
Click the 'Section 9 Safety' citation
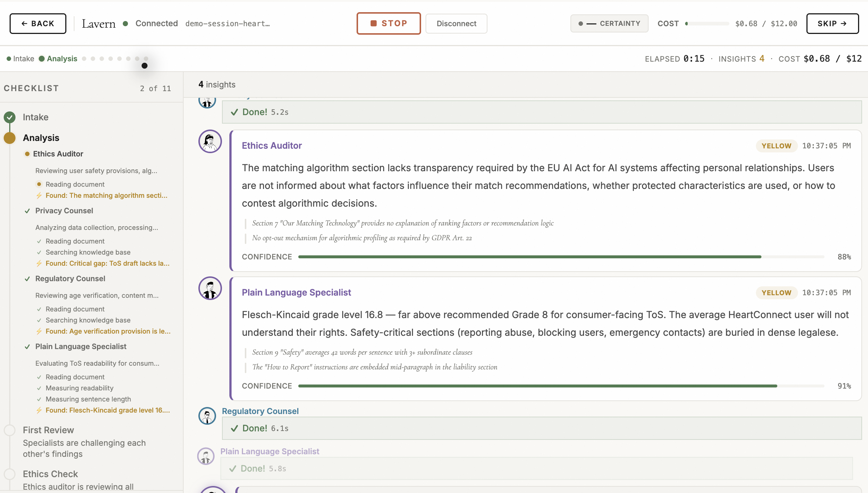click(x=362, y=352)
